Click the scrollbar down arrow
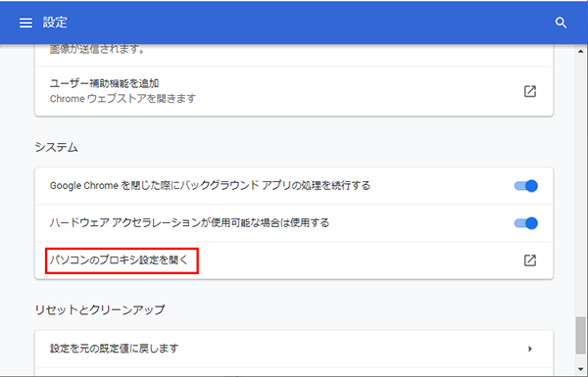This screenshot has height=377, width=588. click(x=581, y=369)
